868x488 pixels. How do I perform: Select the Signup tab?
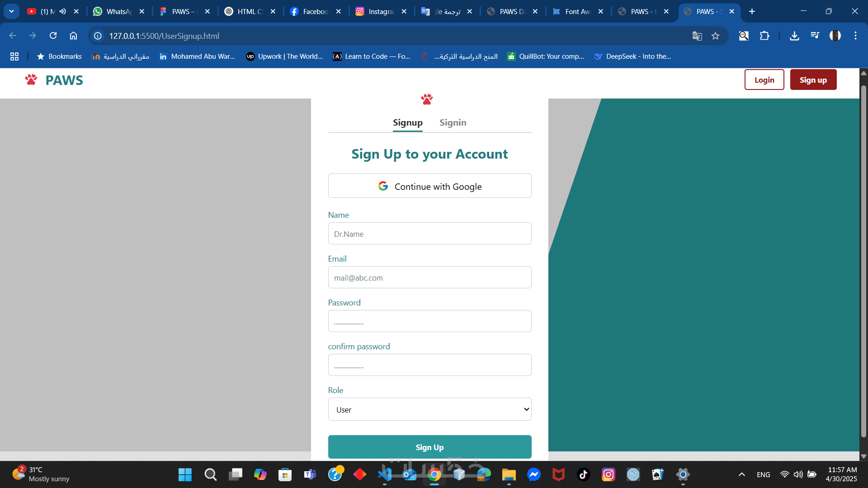click(x=407, y=123)
